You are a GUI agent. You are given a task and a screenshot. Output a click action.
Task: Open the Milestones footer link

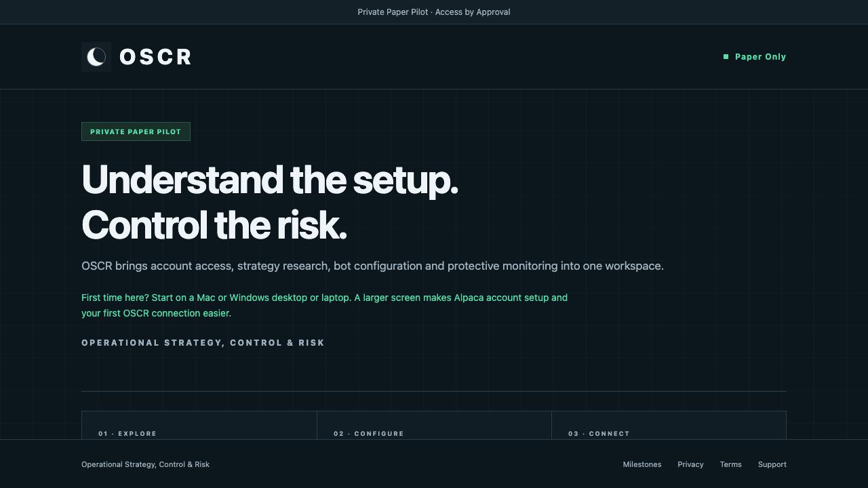pos(642,464)
